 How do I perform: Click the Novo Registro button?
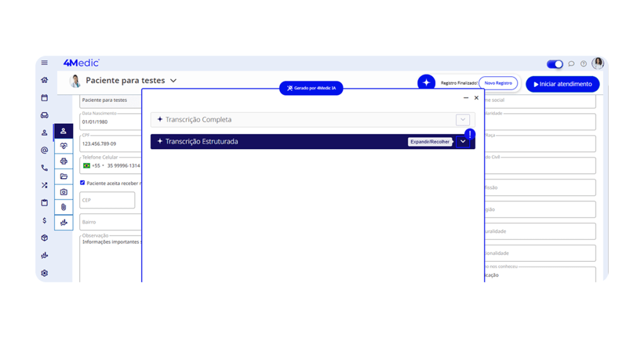point(498,83)
